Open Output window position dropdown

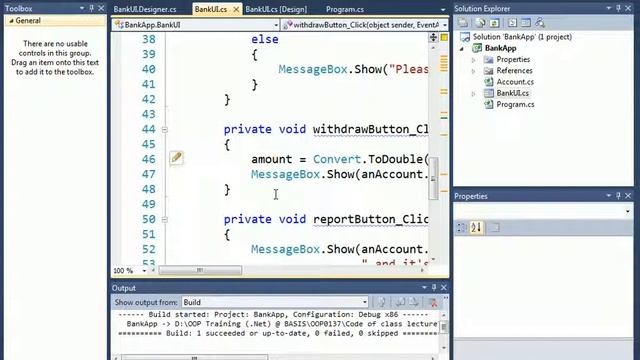424,288
